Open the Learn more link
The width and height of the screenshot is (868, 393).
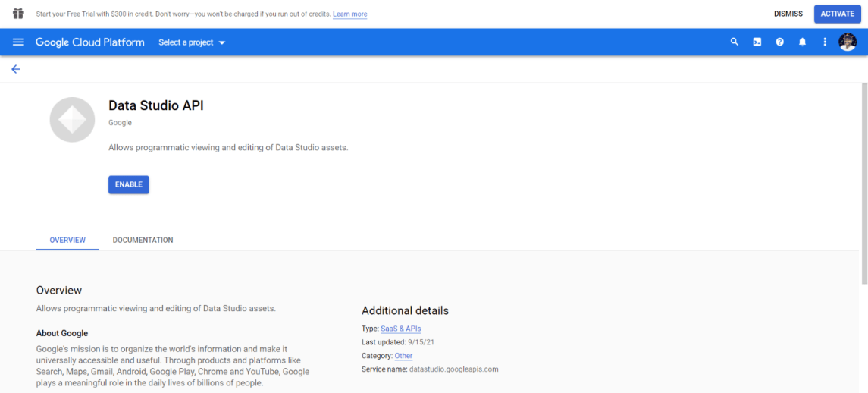tap(350, 14)
